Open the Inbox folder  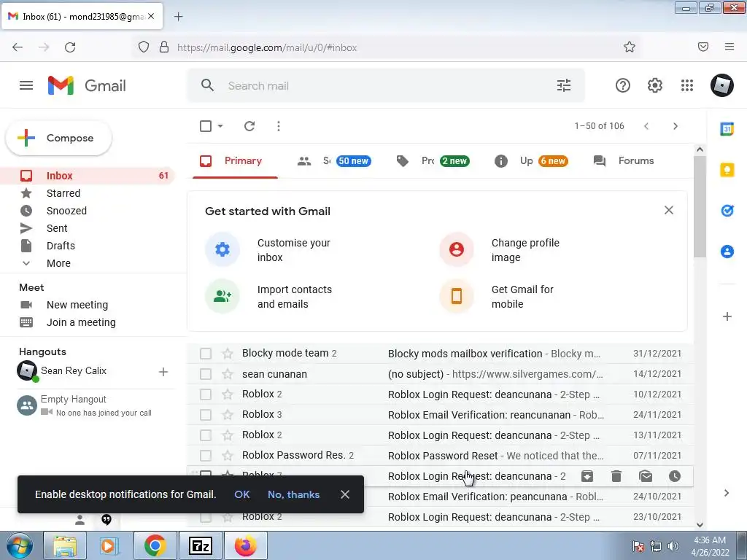88,176
